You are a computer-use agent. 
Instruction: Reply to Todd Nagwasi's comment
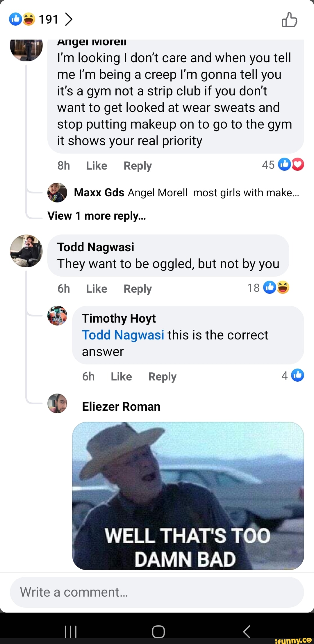pyautogui.click(x=138, y=289)
